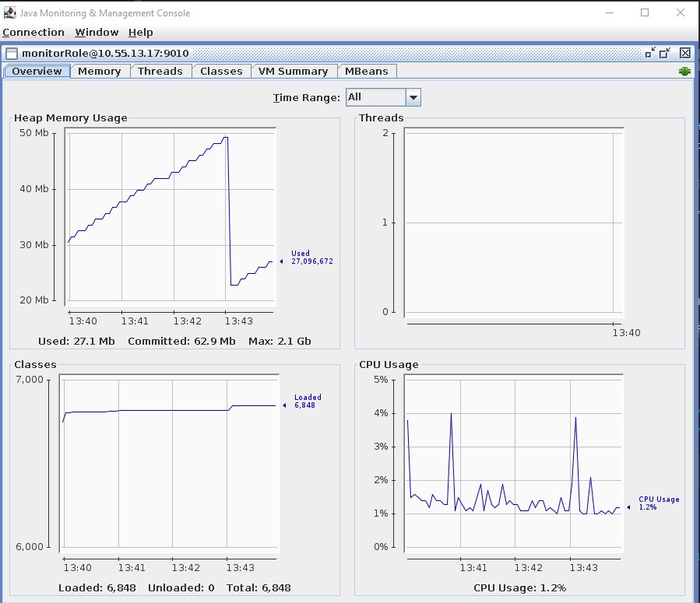Screen dimensions: 700x603
Task: Click the Time Range 'All' combo field
Action: point(375,97)
